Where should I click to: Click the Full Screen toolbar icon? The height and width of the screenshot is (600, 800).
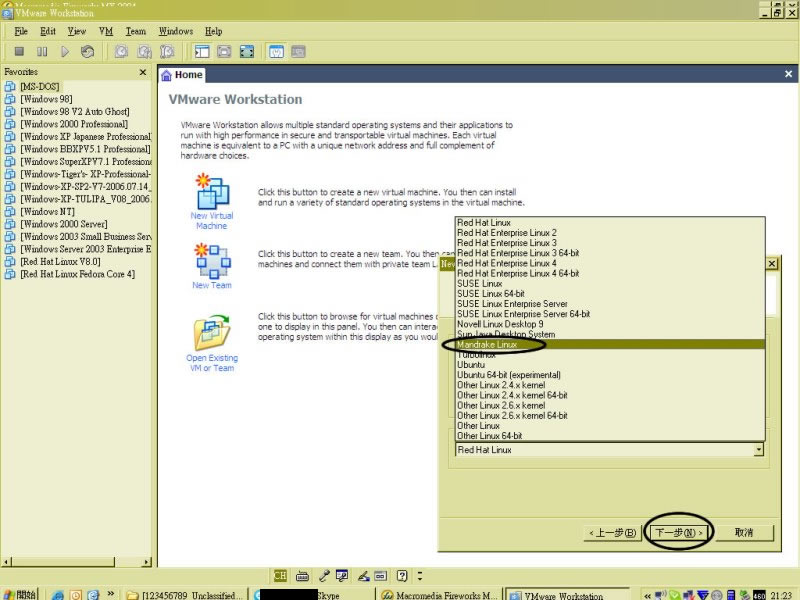tap(247, 52)
